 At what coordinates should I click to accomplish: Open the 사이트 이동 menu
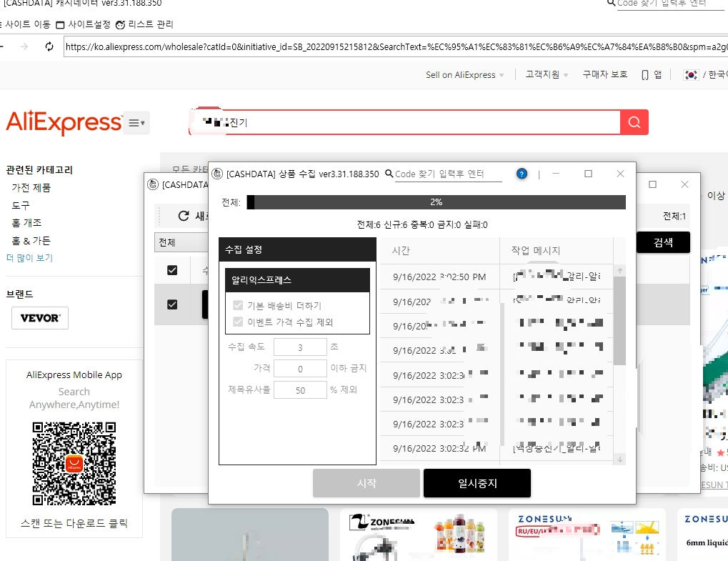pyautogui.click(x=26, y=24)
